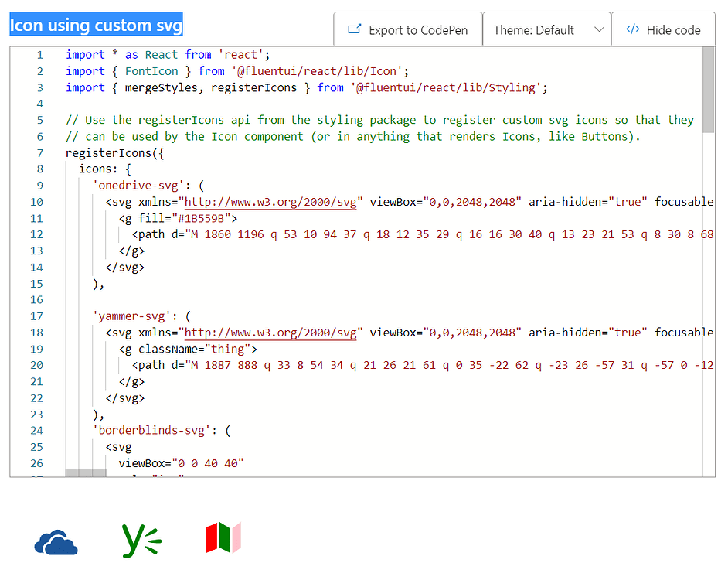Click the red borderblinds icon preview

[223, 541]
